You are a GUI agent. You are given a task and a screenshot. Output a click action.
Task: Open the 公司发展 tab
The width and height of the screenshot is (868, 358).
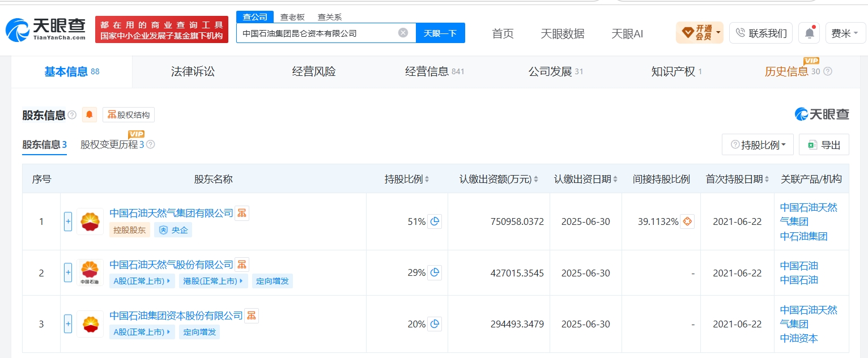pos(555,71)
